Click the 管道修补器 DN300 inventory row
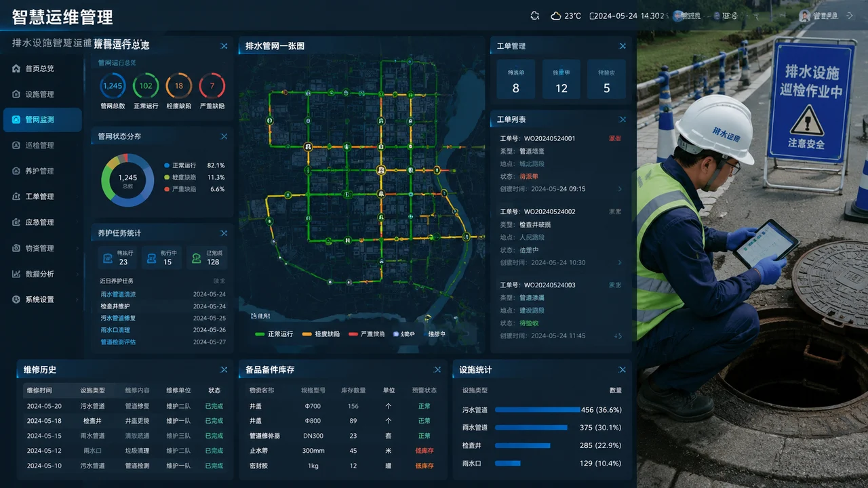Screen dimensions: 868x488 point(342,436)
